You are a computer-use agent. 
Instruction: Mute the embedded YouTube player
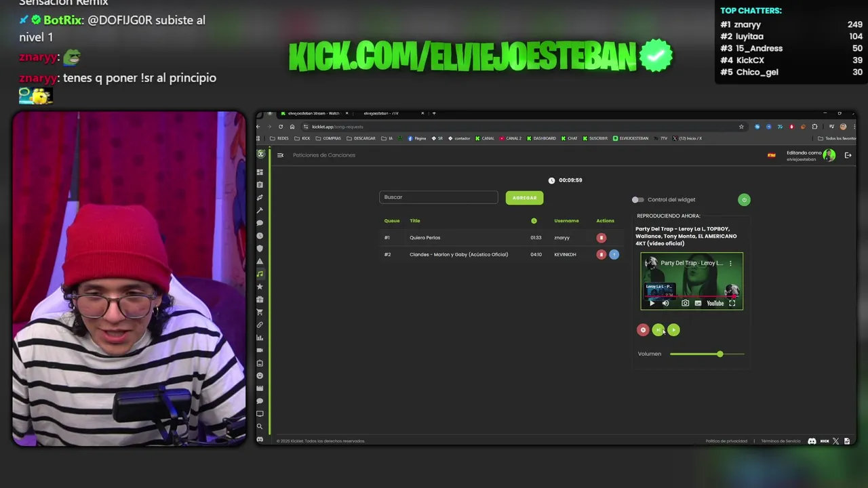click(665, 303)
